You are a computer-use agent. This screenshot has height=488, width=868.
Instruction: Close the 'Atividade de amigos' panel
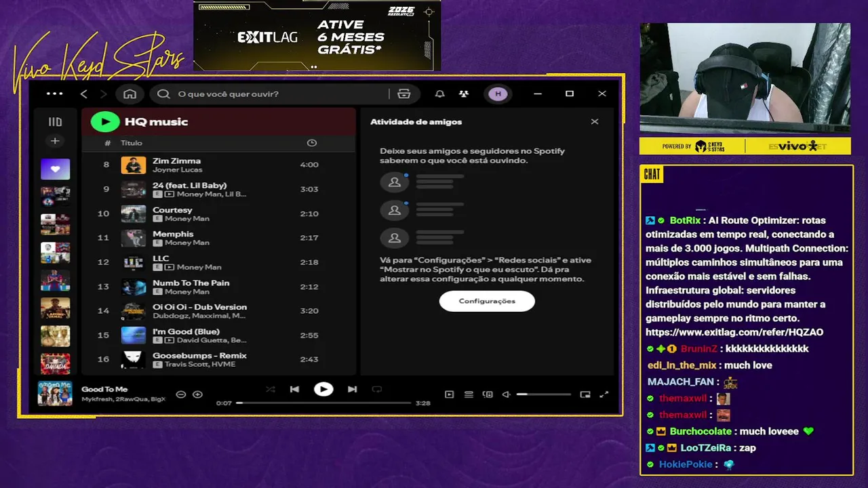click(595, 122)
